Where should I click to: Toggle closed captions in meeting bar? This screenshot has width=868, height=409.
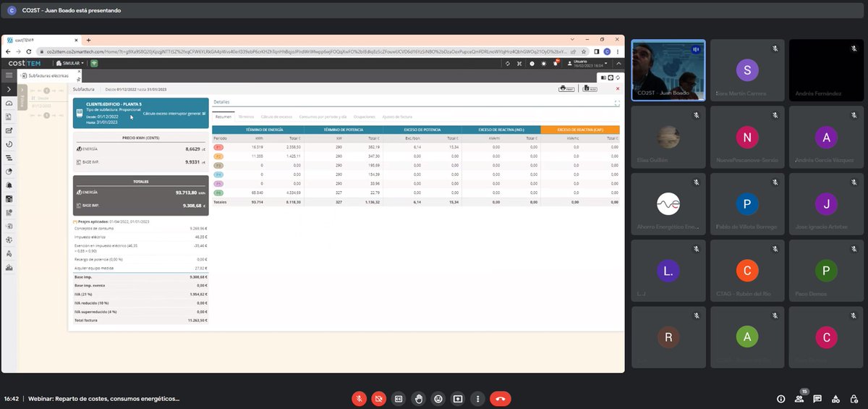point(399,398)
